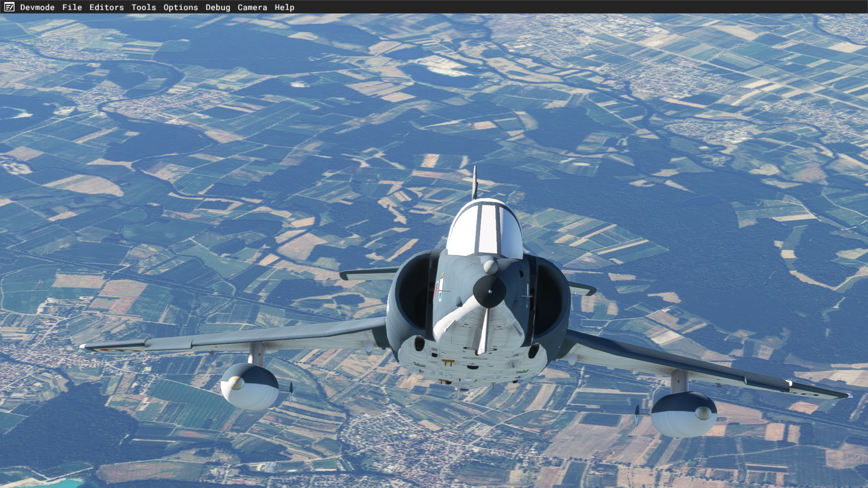
Task: Expand the Editors menu
Action: point(106,7)
